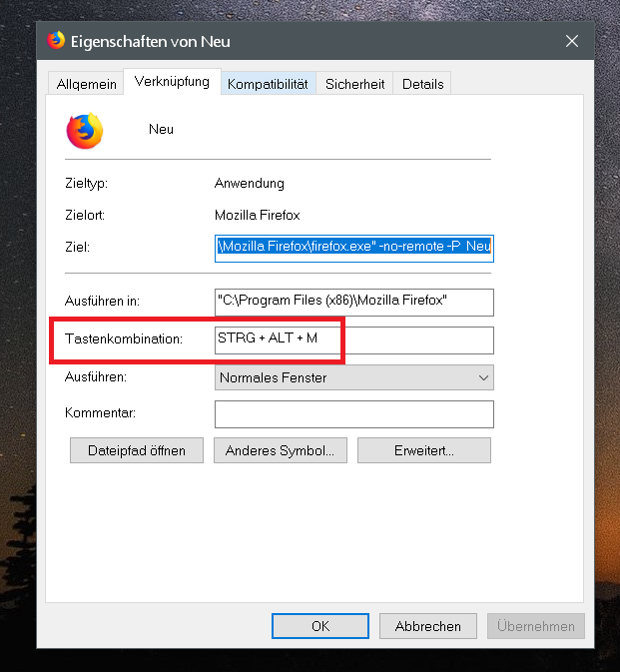Screen dimensions: 620x672
Task: Click the empty Kommentar field
Action: [353, 413]
